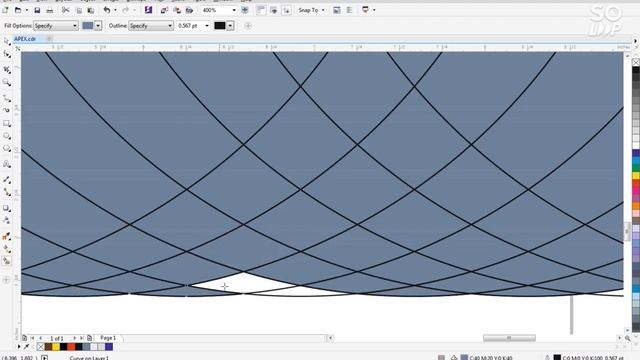
Task: Select the active Smart Fill tool
Action: pos(7,261)
